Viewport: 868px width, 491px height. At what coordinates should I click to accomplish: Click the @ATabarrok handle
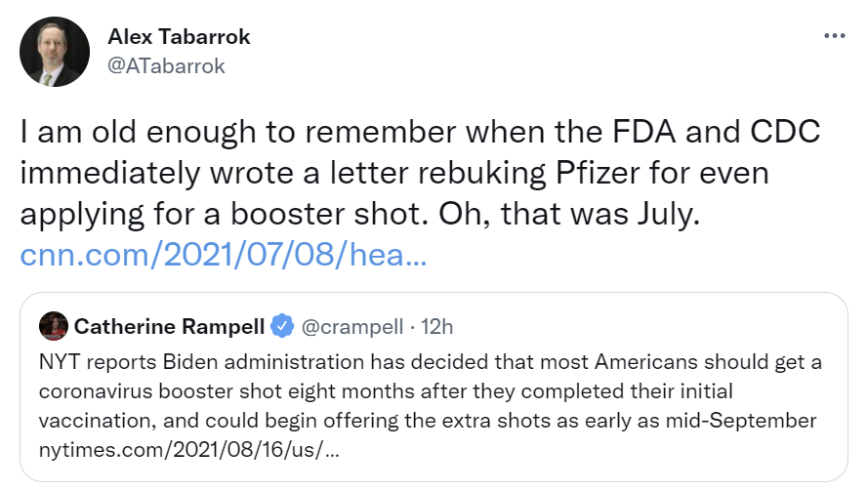coord(166,65)
